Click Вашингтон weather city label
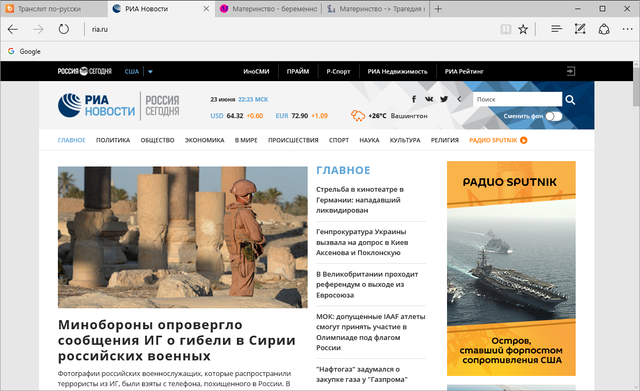This screenshot has width=640, height=391. click(409, 116)
